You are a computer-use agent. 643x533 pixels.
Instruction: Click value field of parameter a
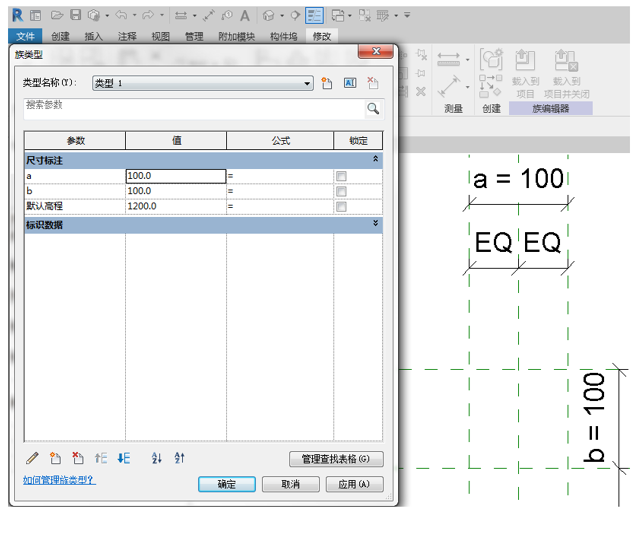pos(176,176)
